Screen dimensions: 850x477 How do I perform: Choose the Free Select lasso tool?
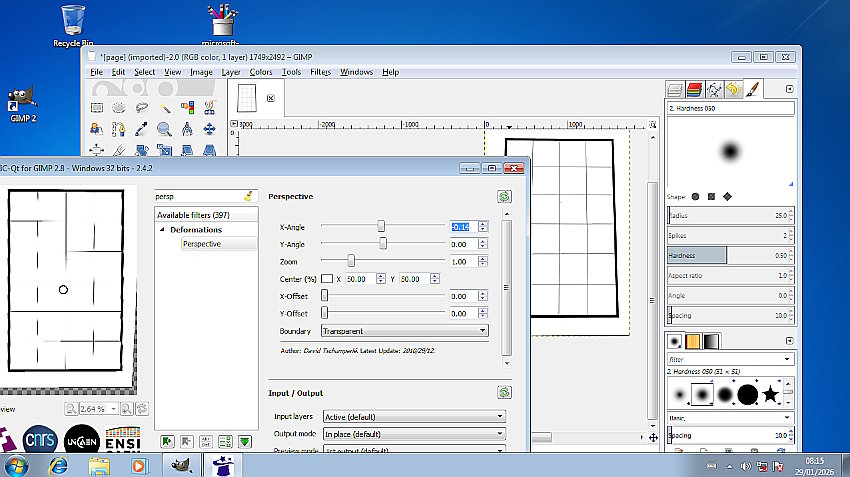141,107
